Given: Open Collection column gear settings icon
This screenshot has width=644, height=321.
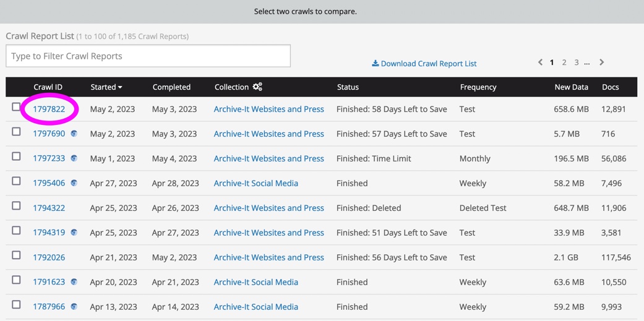Looking at the screenshot, I should [257, 87].
